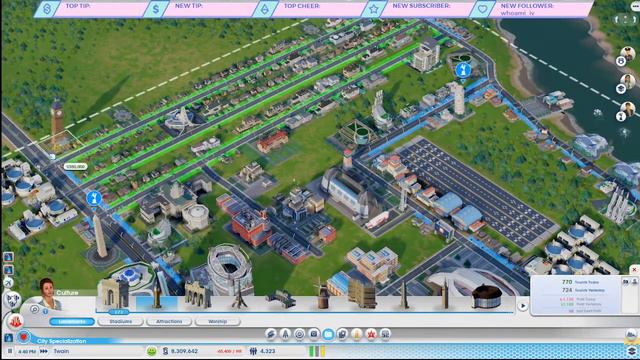
Task: Open the magnifier inspect icon below advisor
Action: [35, 309]
